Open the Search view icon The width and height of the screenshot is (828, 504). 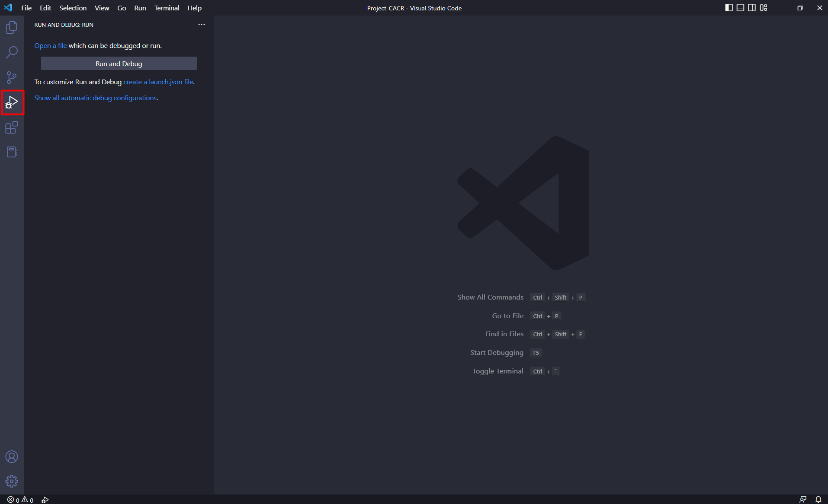12,52
